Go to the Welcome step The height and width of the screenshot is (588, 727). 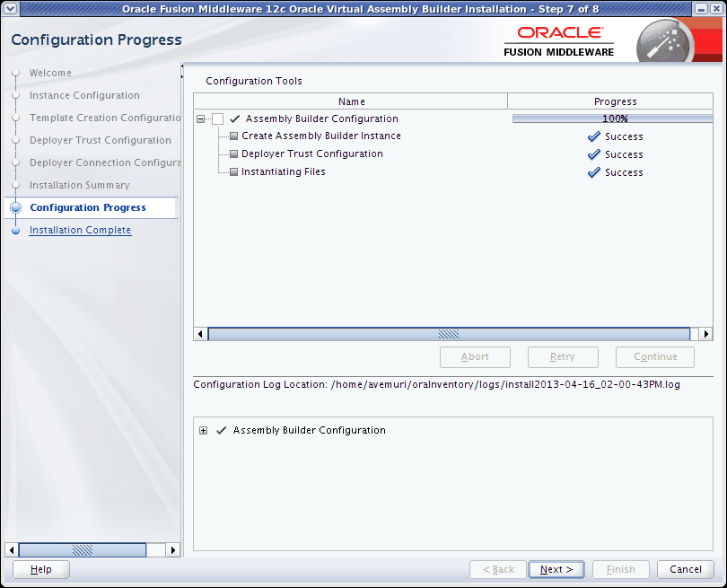coord(50,73)
